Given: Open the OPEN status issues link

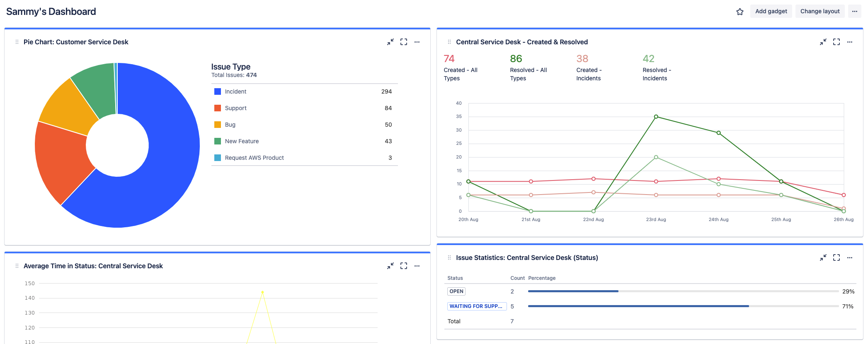Looking at the screenshot, I should (456, 291).
